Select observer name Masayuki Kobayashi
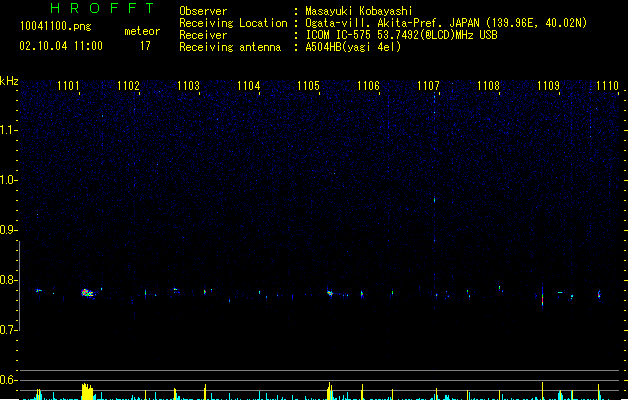The width and height of the screenshot is (629, 400). click(x=359, y=11)
